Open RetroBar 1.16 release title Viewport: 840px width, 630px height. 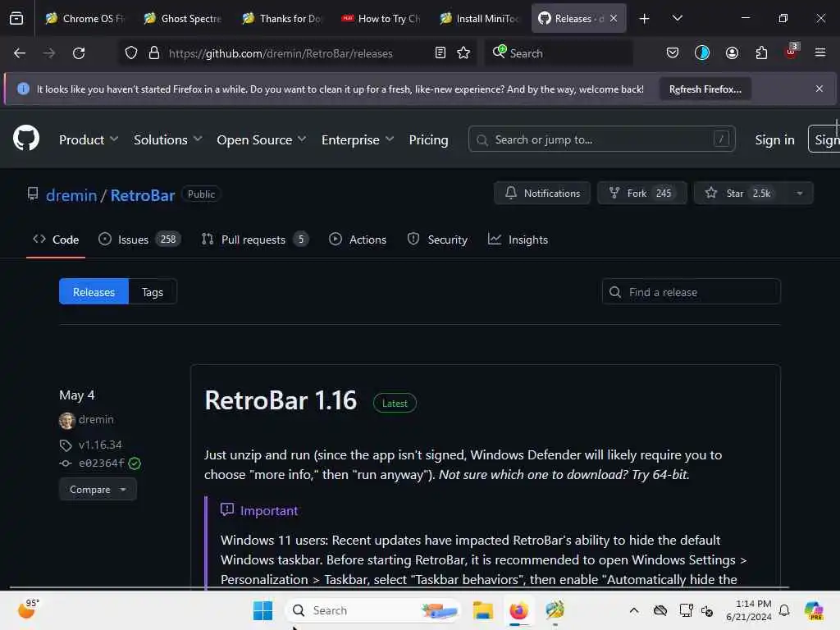click(x=281, y=400)
